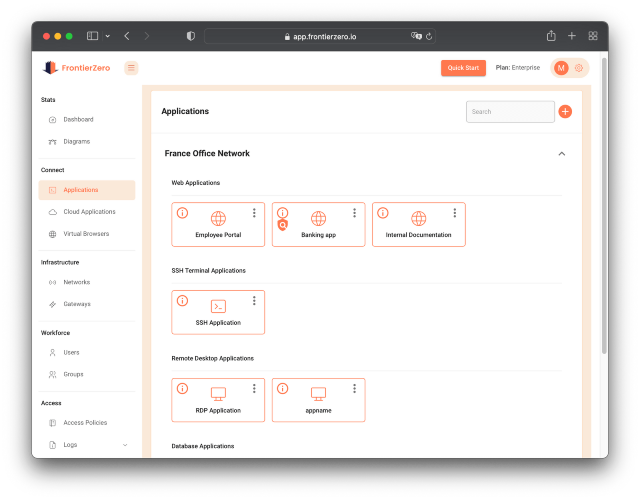Launch the RDP Application monitor icon
This screenshot has height=500, width=640.
pos(218,394)
